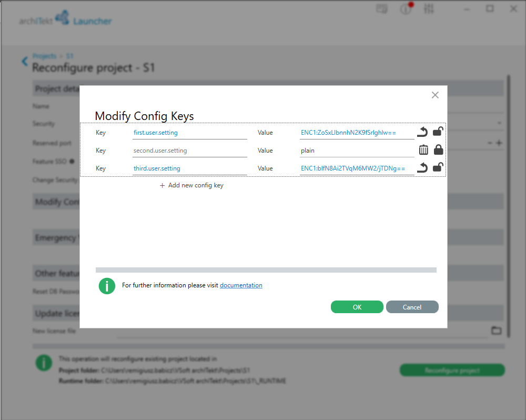Edit the third.user.setting key field

click(x=190, y=168)
